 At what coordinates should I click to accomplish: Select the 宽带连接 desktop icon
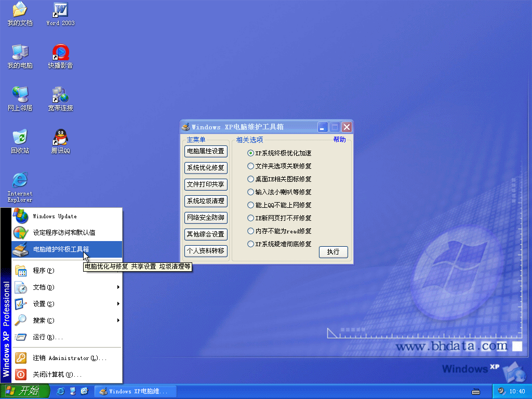(x=60, y=99)
